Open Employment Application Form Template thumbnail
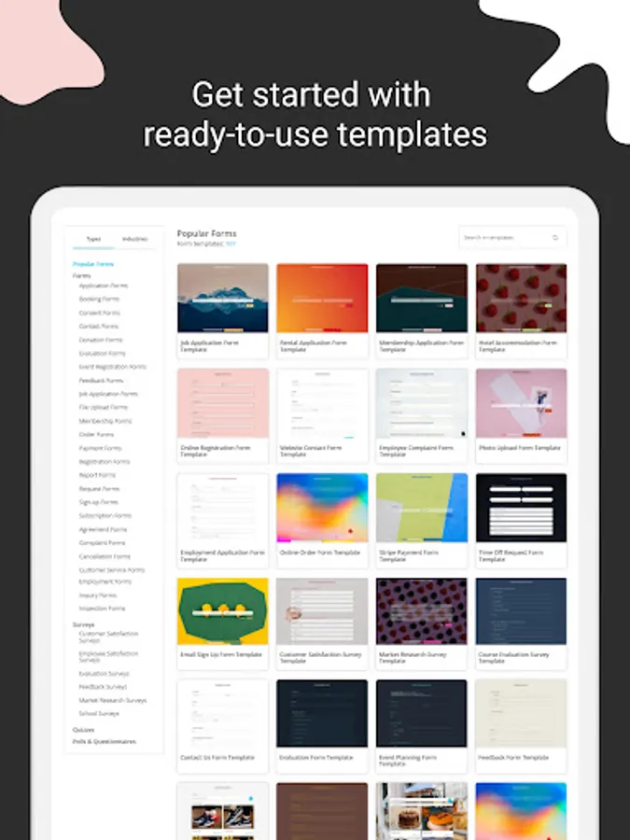Screen dimensions: 630x840 pyautogui.click(x=223, y=508)
